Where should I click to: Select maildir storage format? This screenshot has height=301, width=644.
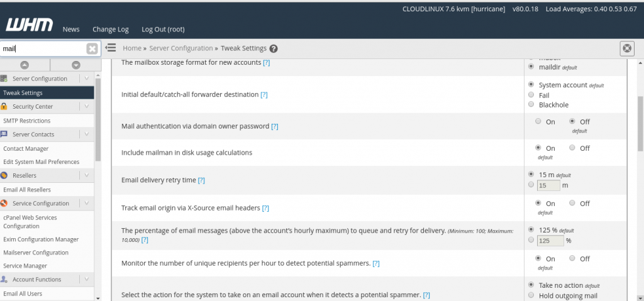click(531, 67)
